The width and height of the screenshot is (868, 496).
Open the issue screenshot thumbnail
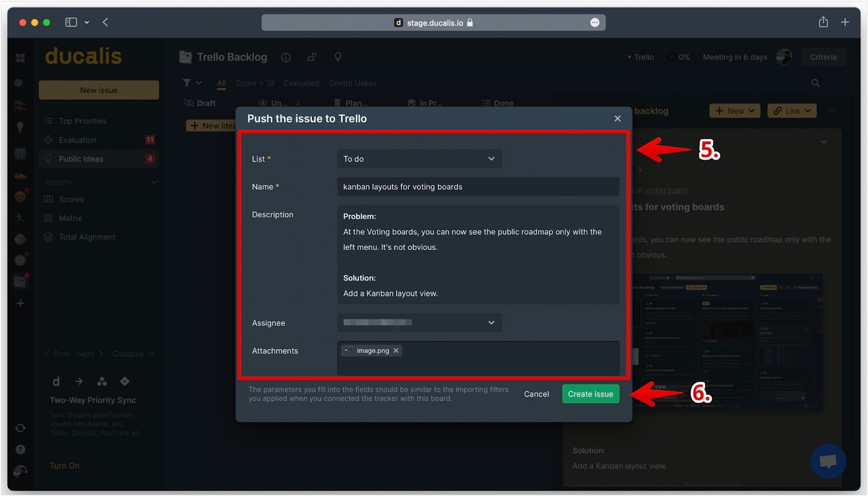[x=727, y=342]
